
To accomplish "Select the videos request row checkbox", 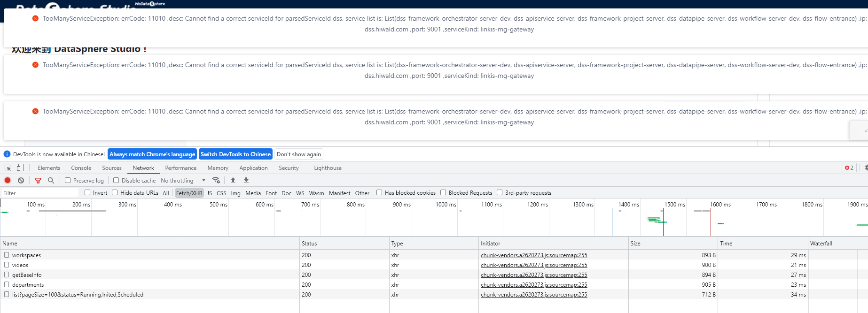I will click(x=7, y=265).
